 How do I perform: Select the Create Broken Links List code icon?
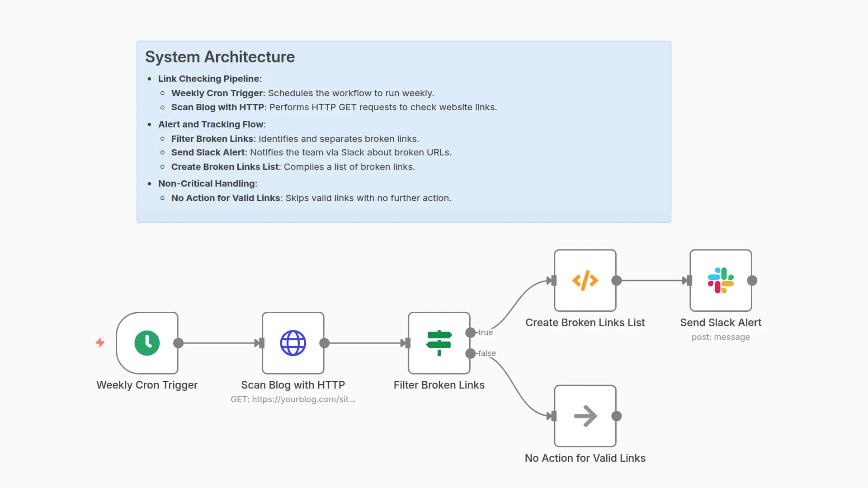(585, 281)
